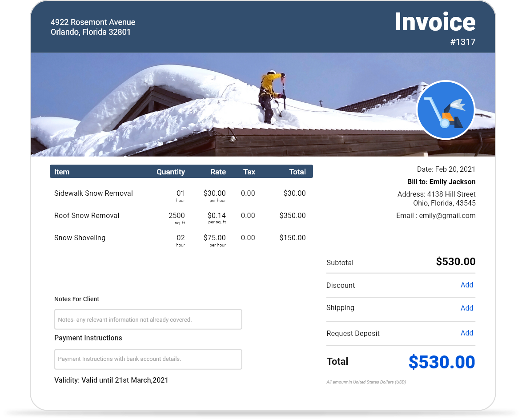Image resolution: width=522 pixels, height=420 pixels.
Task: Click the Quantity column header
Action: (170, 172)
